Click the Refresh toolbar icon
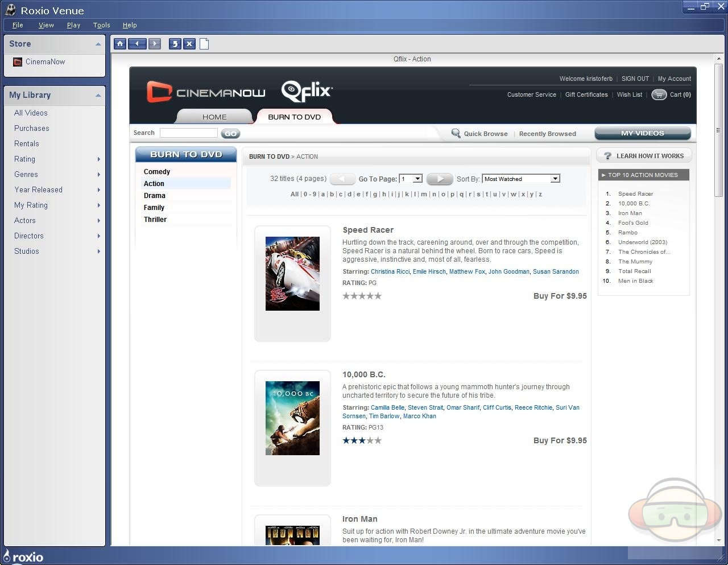This screenshot has height=565, width=728. (x=175, y=44)
